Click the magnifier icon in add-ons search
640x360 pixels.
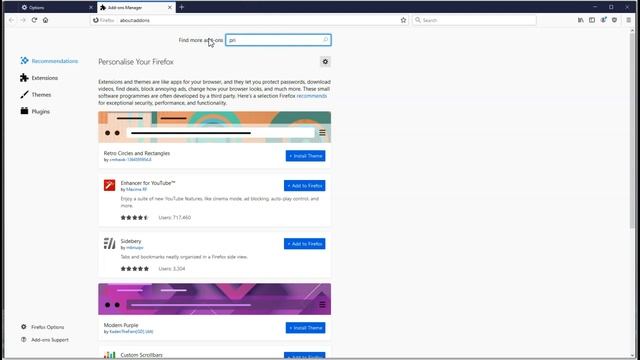325,40
